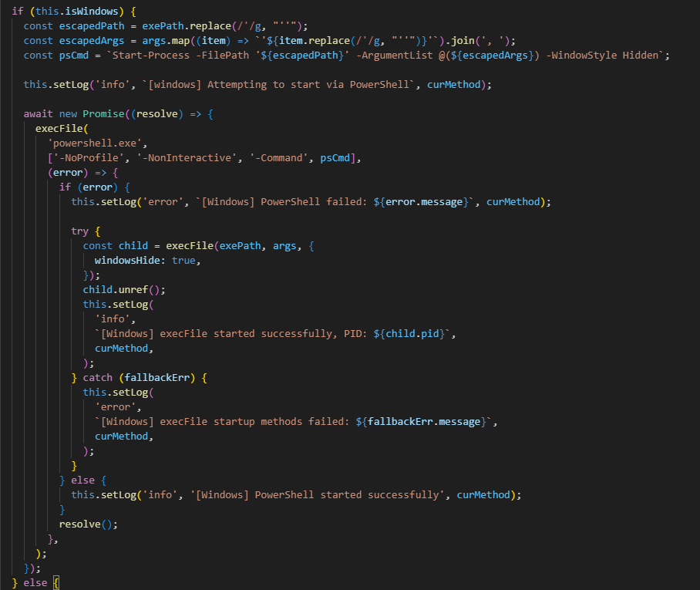Click the highlighted opening brace after final else

[56, 582]
